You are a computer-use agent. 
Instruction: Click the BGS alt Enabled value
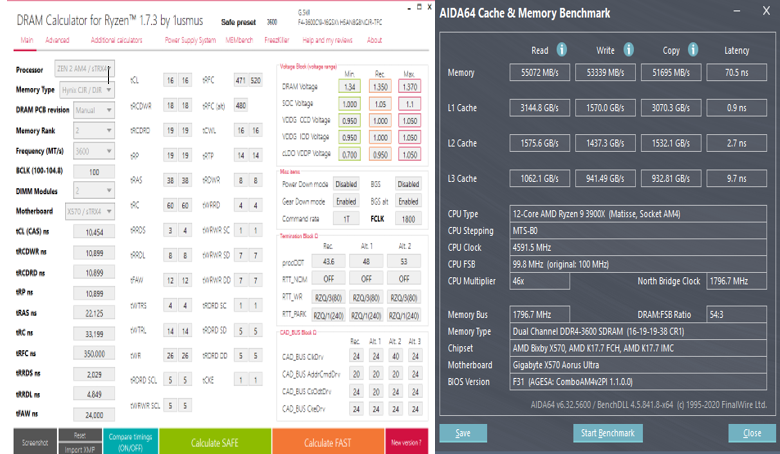[x=408, y=201]
